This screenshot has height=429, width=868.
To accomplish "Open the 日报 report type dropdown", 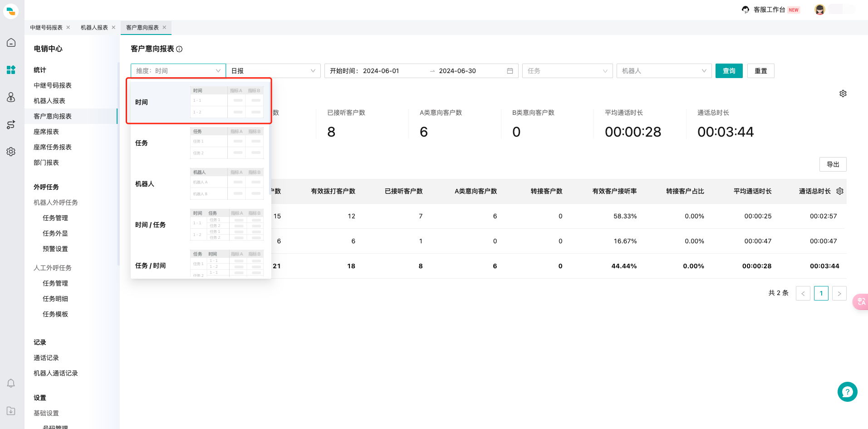I will coord(273,71).
